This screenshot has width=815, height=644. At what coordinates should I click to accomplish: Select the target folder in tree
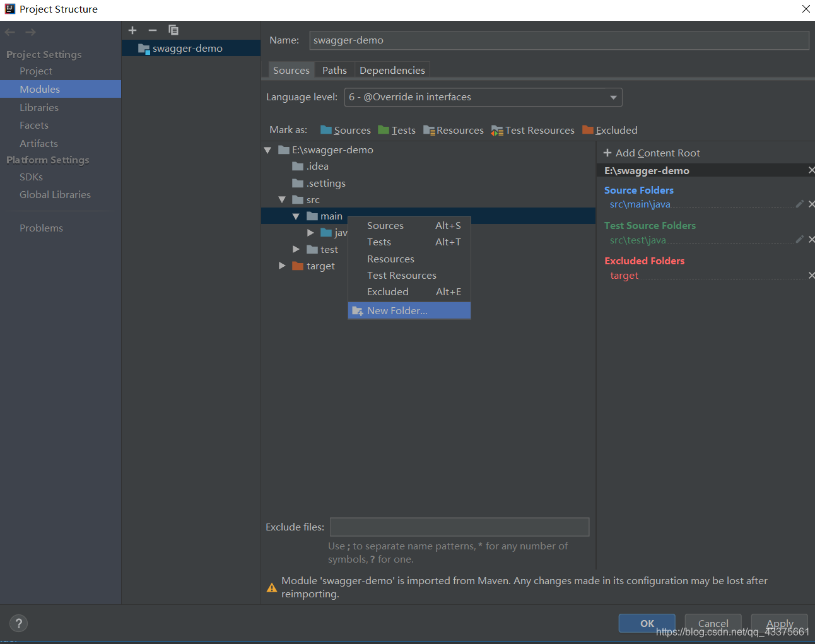tap(314, 266)
